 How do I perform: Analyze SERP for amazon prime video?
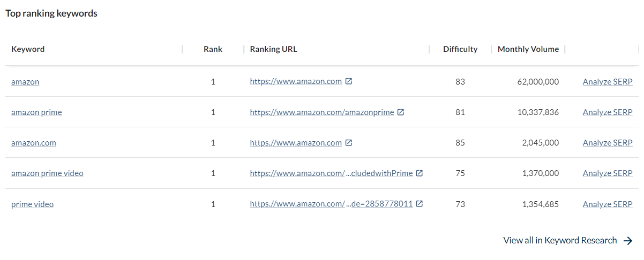click(608, 173)
